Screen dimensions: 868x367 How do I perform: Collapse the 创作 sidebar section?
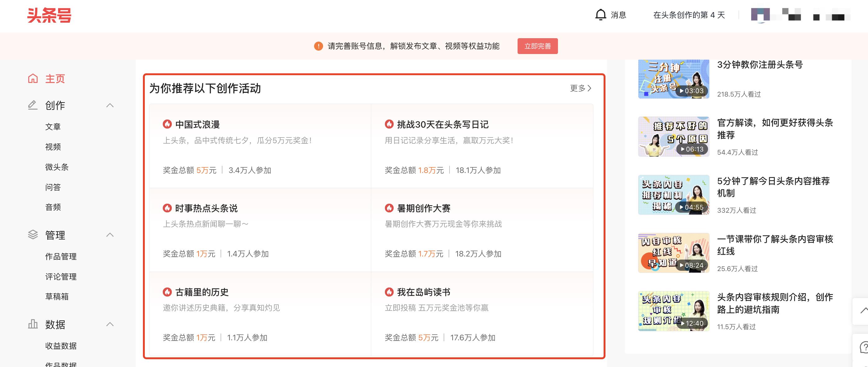tap(110, 105)
